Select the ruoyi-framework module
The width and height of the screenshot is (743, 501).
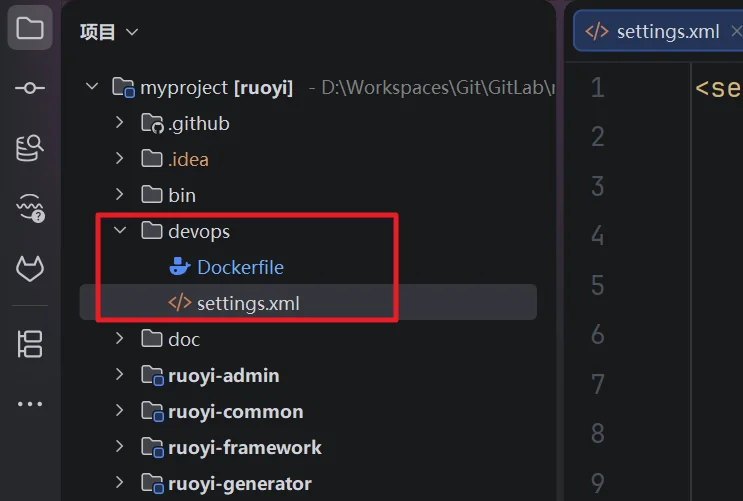pyautogui.click(x=245, y=447)
